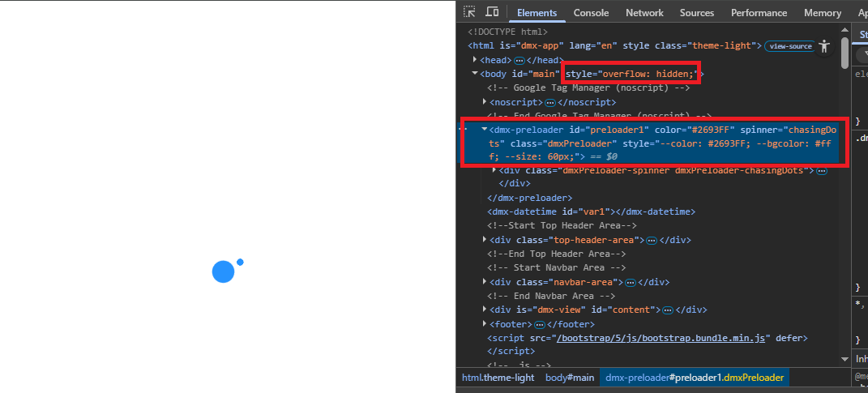Expand the head element node

coord(475,60)
